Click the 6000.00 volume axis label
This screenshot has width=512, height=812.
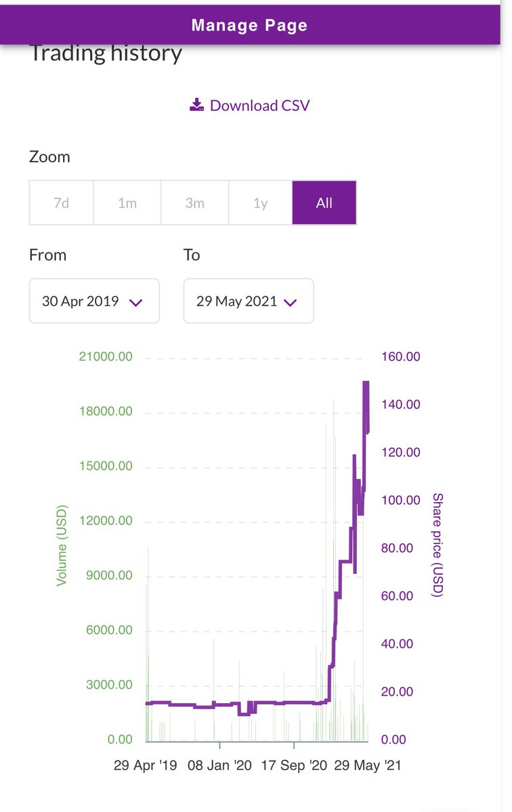108,630
